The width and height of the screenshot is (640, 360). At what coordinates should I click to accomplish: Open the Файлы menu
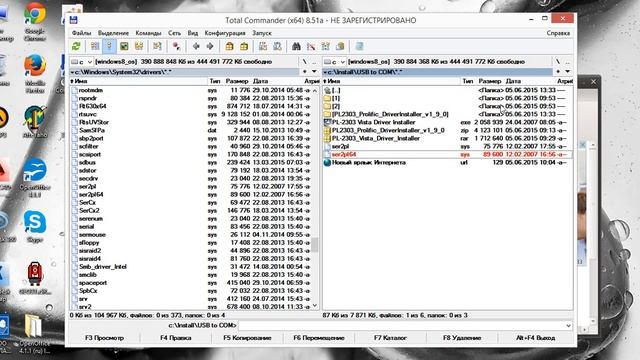[81, 33]
